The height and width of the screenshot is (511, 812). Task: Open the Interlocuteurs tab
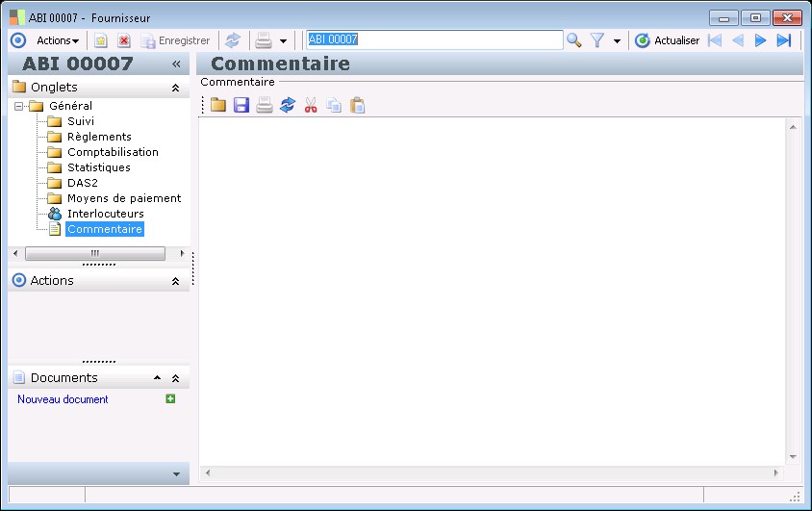(x=105, y=214)
